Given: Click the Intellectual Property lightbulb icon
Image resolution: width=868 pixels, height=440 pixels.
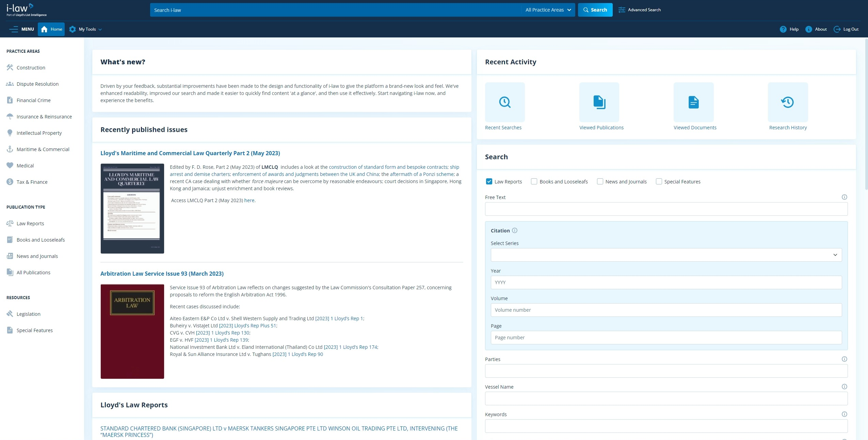Looking at the screenshot, I should 10,132.
